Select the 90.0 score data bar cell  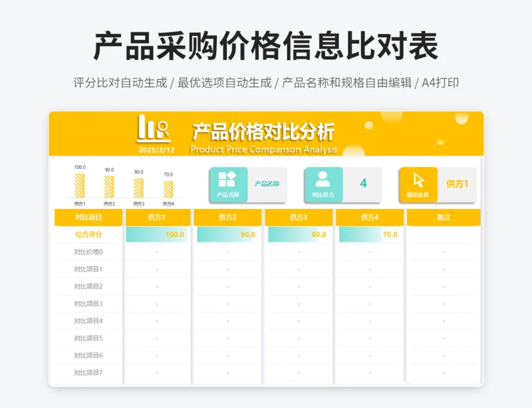[x=227, y=234]
